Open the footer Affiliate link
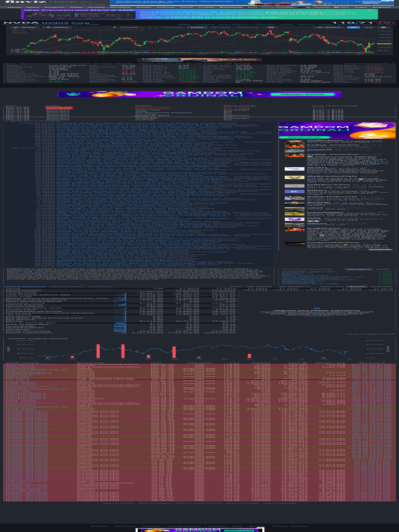This screenshot has width=399, height=532. [99, 526]
